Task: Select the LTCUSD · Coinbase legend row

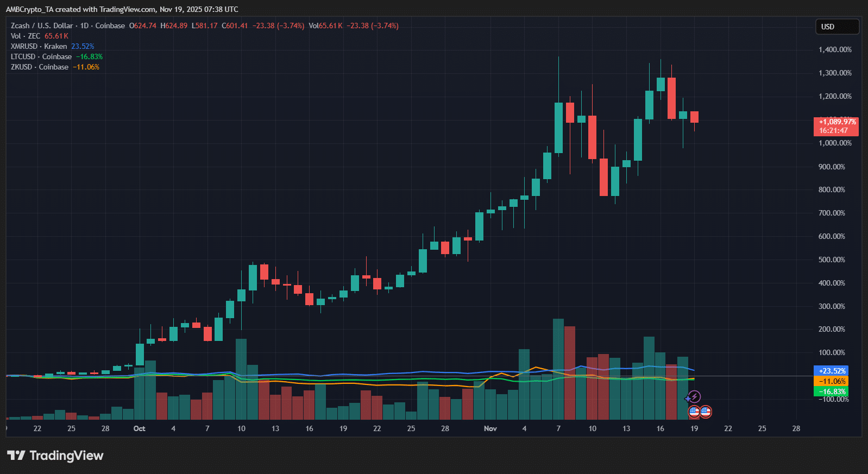Action: click(57, 56)
